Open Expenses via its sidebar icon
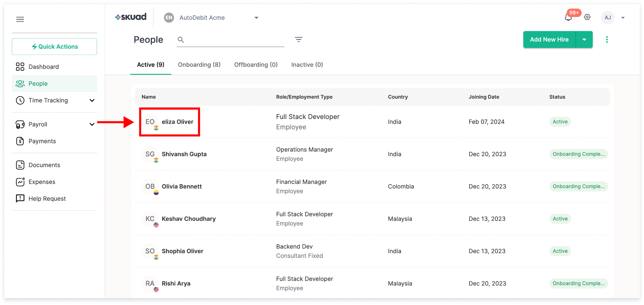The width and height of the screenshot is (644, 305). tap(20, 182)
